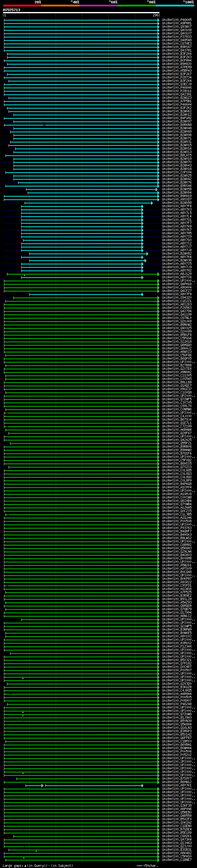Viewport: 197px width, 868px height.
Task: Click the Large gaps legend text
Action: (x=38, y=866)
